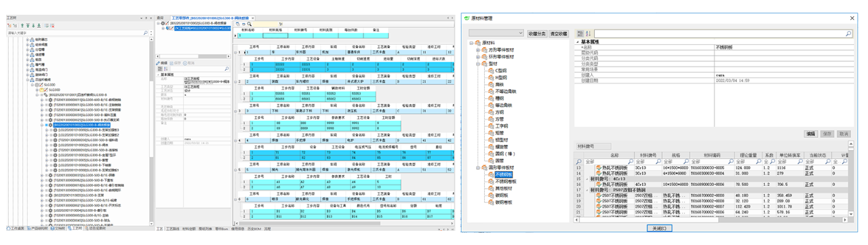Viewport: 868px width, 245px height.
Task: Collapse the 原材料 root node
Action: point(471,43)
